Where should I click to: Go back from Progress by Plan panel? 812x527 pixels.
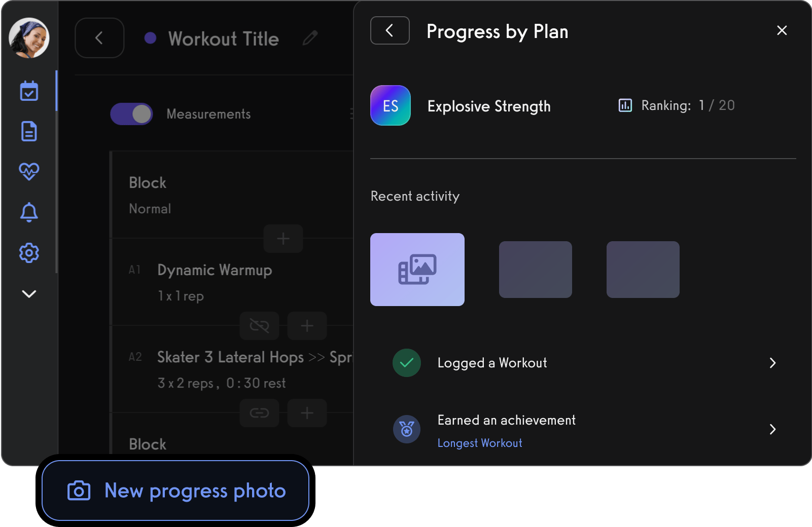pos(390,30)
